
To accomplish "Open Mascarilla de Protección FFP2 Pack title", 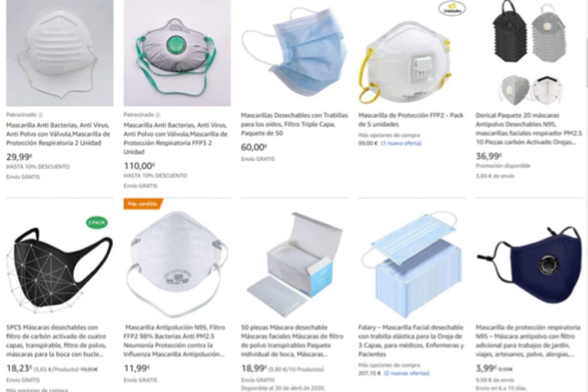I will coord(411,120).
